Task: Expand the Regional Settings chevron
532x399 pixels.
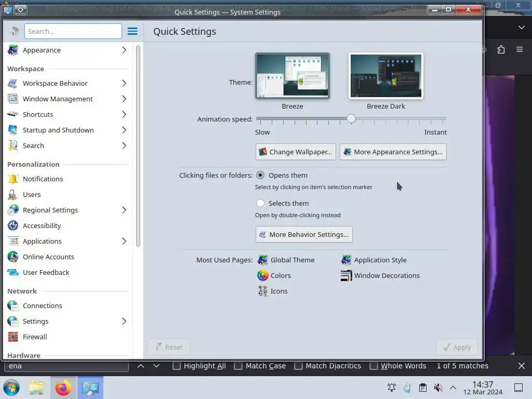Action: point(124,210)
